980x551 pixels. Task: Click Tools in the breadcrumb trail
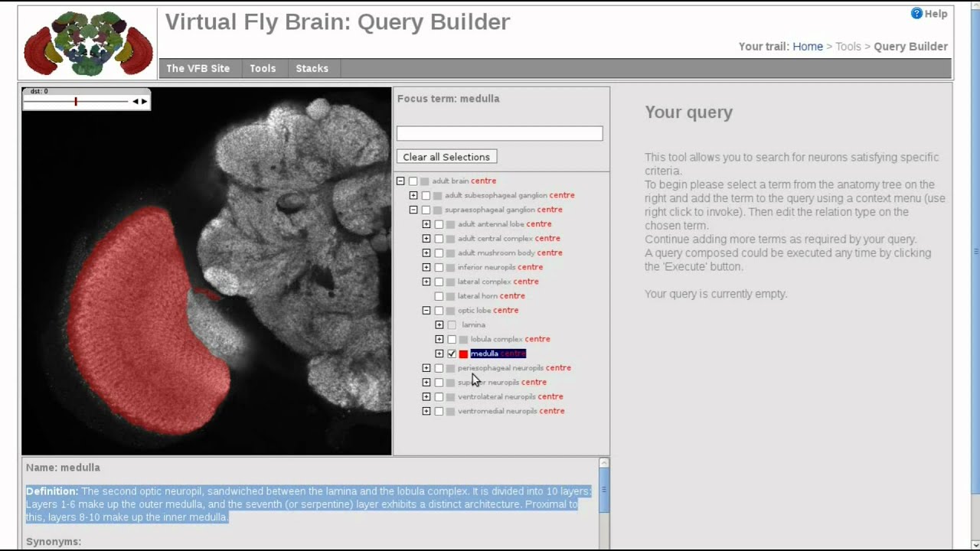pyautogui.click(x=848, y=47)
